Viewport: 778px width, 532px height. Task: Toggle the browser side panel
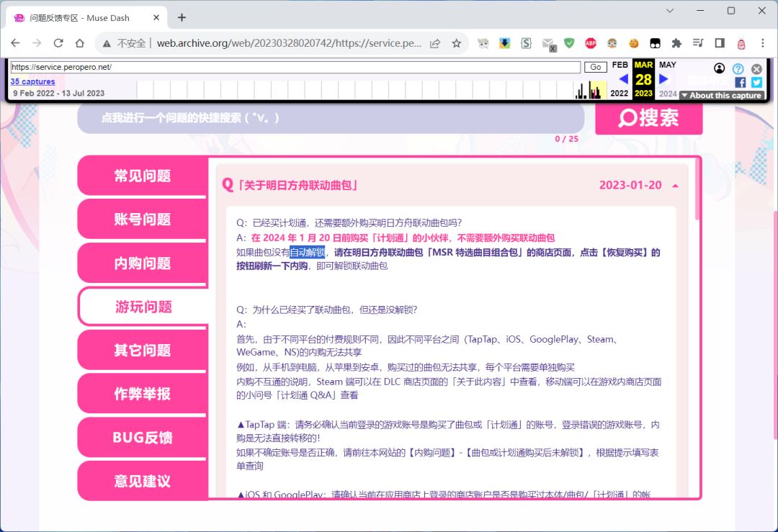click(720, 43)
